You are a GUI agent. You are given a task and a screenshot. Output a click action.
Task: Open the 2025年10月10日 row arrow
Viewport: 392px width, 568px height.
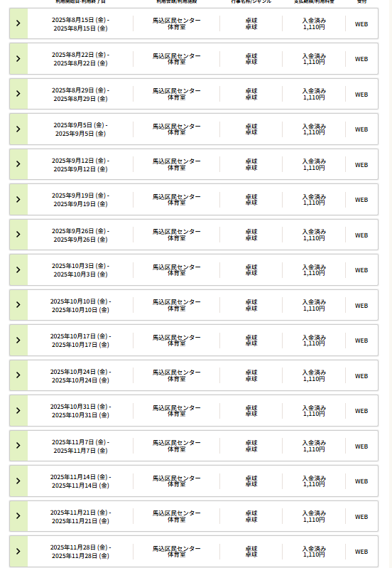coord(18,305)
